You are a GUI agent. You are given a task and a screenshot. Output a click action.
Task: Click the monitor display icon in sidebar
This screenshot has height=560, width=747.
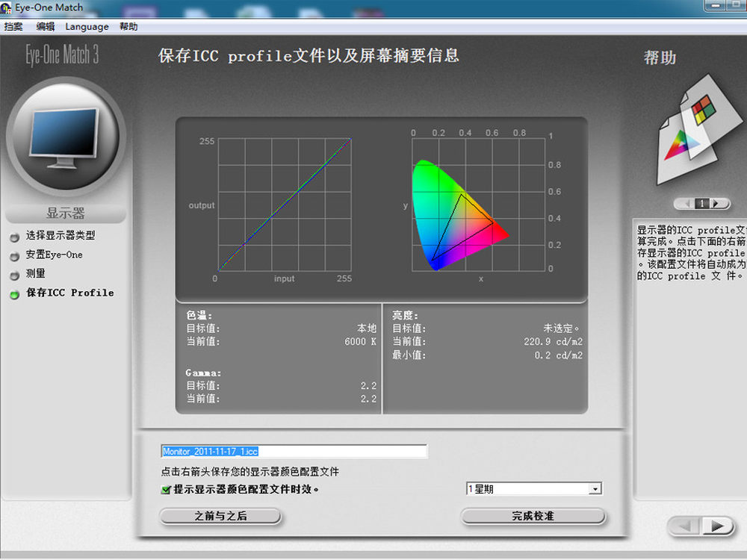coord(65,138)
